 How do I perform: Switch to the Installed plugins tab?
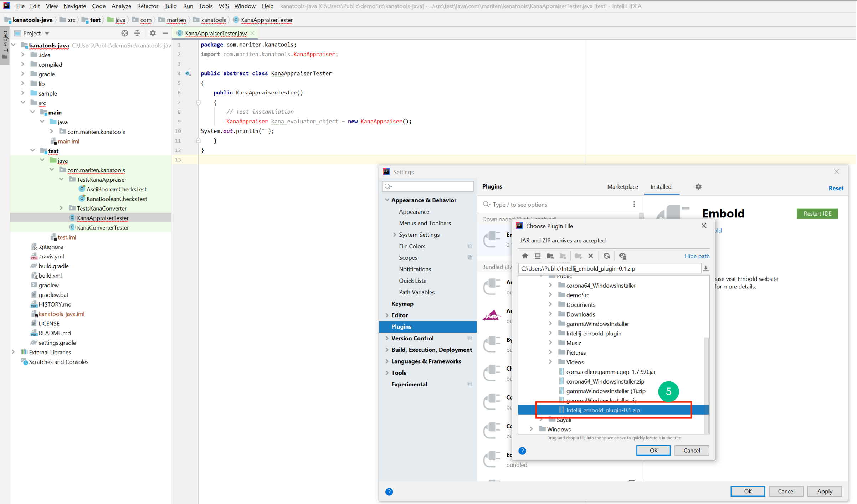point(661,186)
